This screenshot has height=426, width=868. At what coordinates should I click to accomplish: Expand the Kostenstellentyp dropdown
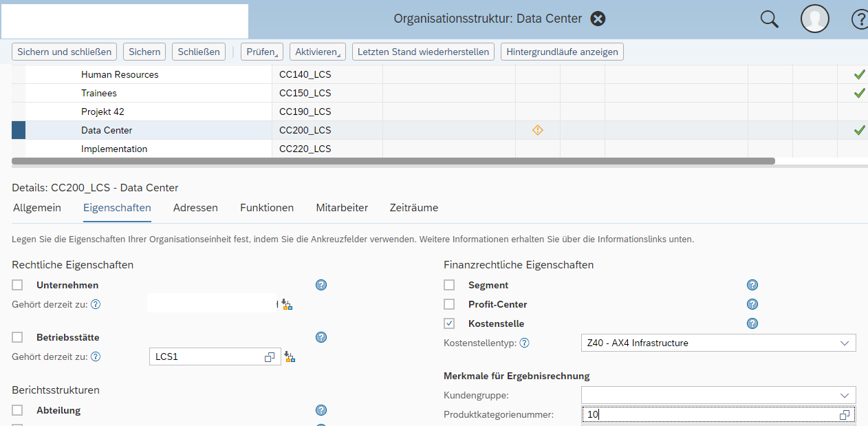(845, 343)
